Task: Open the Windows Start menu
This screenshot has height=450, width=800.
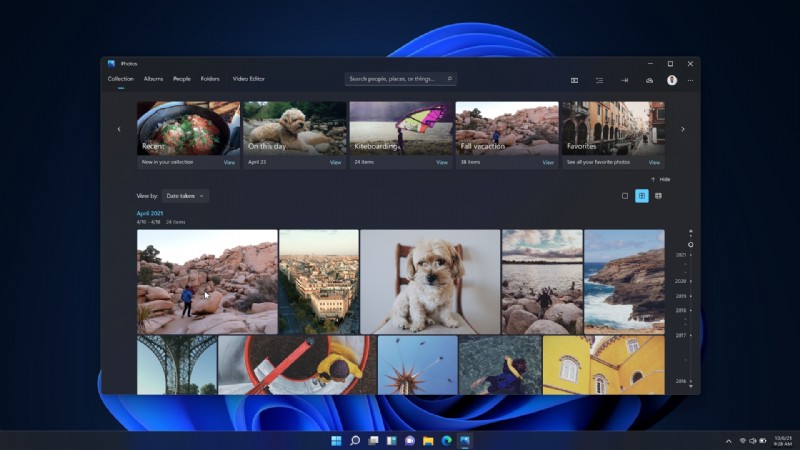Action: tap(336, 440)
